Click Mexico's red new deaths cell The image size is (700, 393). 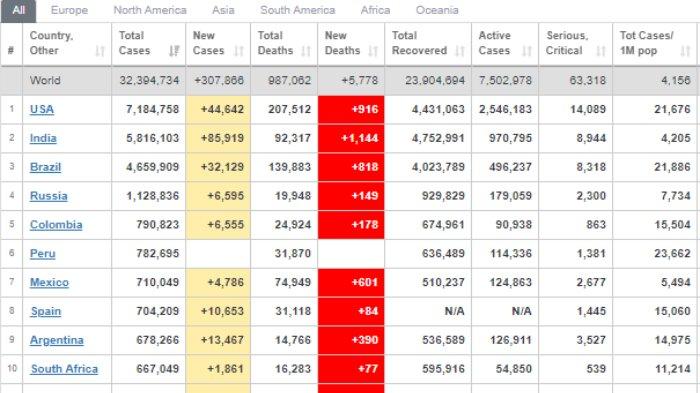(351, 282)
